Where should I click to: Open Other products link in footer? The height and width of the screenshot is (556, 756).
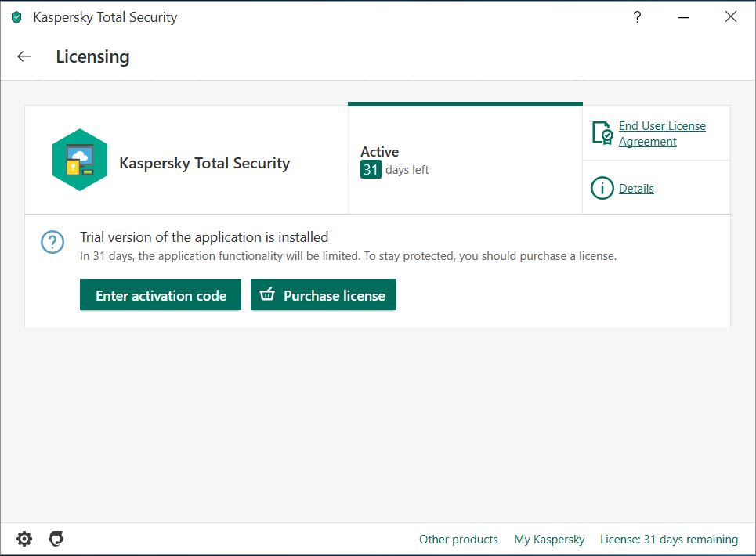tap(458, 539)
